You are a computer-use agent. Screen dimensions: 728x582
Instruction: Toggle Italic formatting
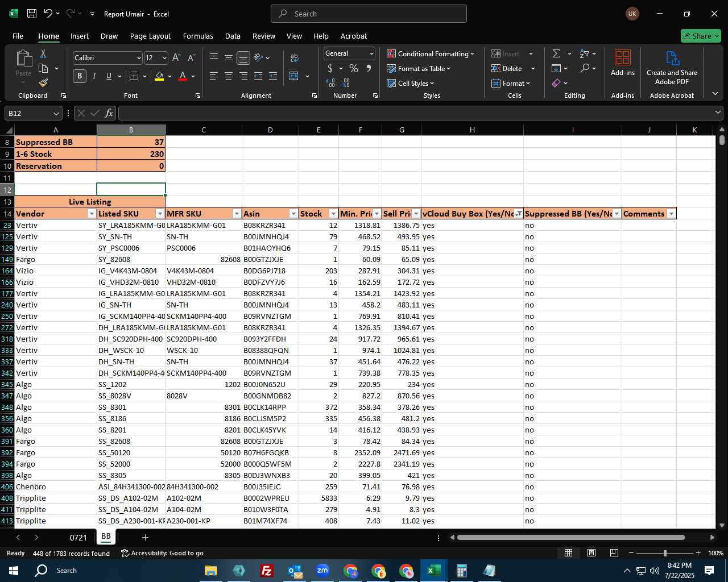[x=94, y=76]
